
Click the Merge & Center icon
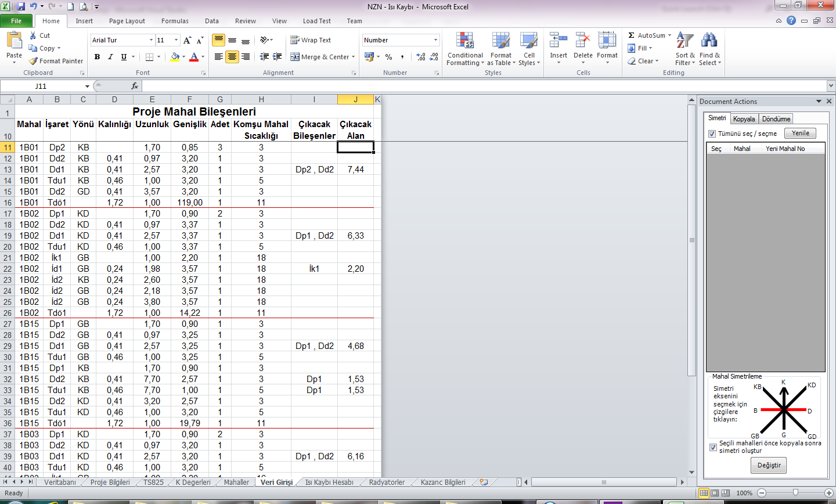tap(295, 57)
